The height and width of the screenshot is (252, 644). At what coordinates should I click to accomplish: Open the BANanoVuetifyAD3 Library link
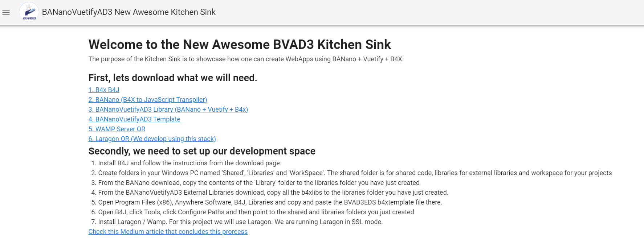click(168, 110)
